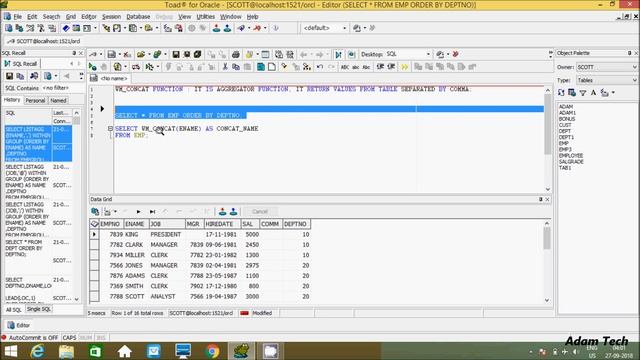Viewport: 640px width, 360px height.
Task: Pin the SQL Recall panel
Action: point(74,53)
